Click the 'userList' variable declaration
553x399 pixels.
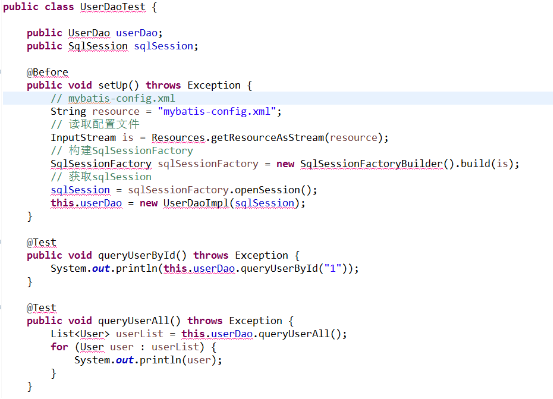click(139, 334)
